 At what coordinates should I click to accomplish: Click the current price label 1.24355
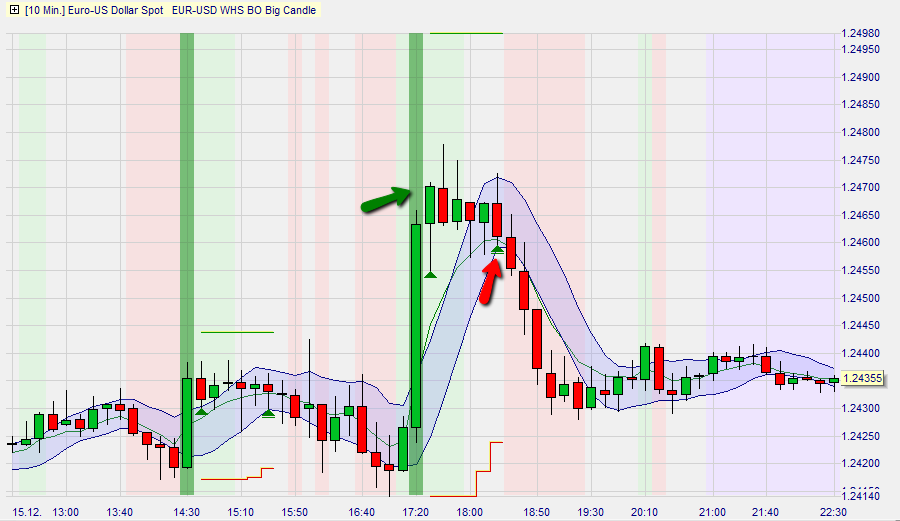864,379
